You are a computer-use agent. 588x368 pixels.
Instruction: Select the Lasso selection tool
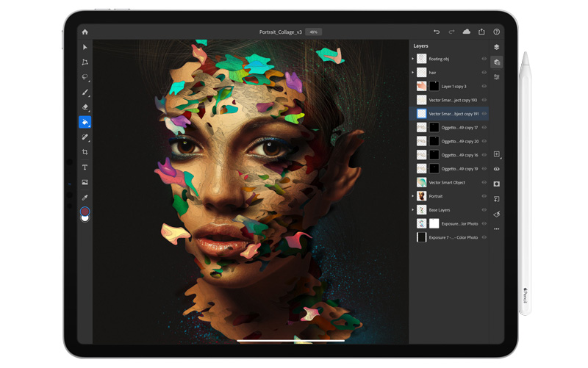click(85, 77)
